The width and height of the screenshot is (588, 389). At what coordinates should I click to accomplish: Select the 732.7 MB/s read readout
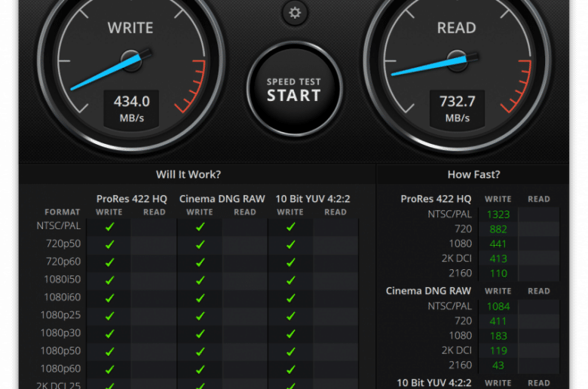(x=457, y=109)
